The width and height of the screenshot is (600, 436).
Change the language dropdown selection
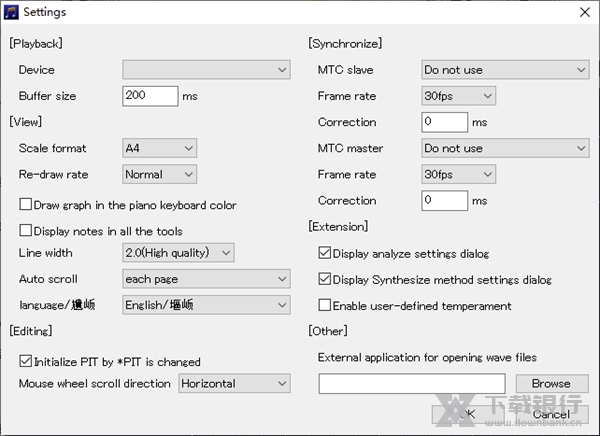206,304
